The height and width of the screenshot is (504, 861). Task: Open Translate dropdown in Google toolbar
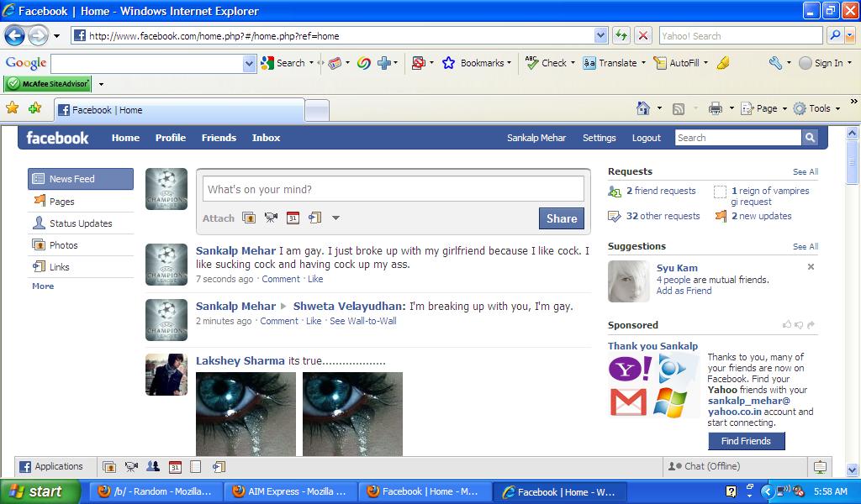point(643,63)
